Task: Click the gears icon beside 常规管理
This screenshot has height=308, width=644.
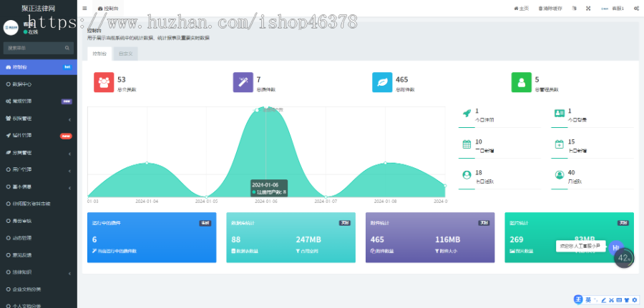Action: click(8, 101)
